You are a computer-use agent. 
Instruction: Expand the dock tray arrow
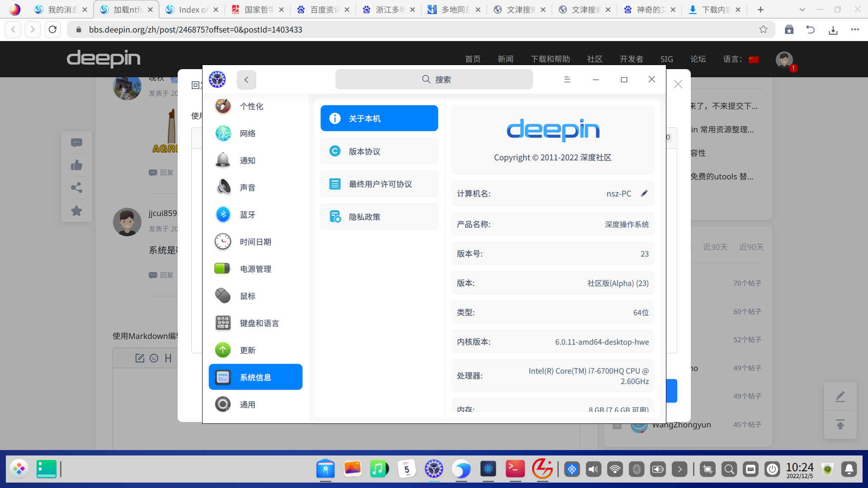(679, 469)
